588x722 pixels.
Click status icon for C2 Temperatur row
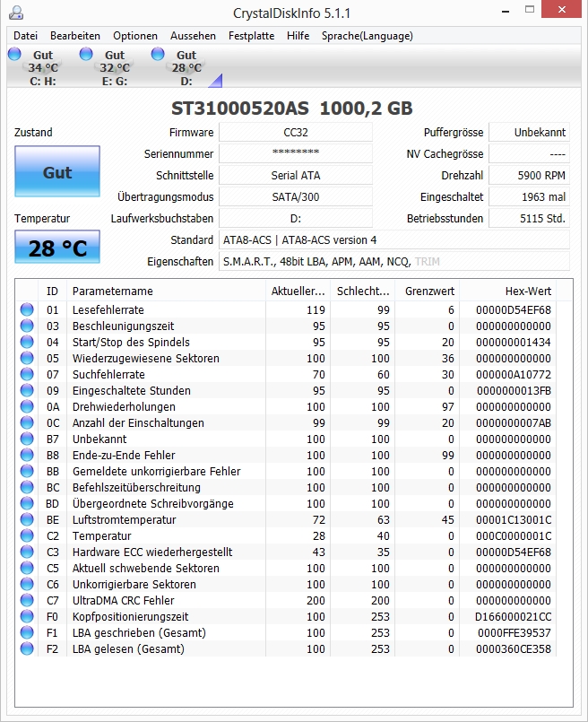pyautogui.click(x=27, y=535)
